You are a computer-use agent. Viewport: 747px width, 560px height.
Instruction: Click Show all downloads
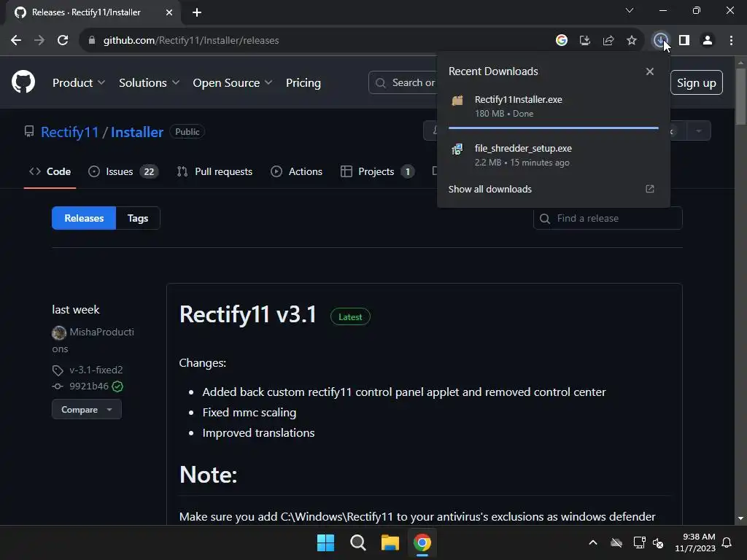coord(489,189)
